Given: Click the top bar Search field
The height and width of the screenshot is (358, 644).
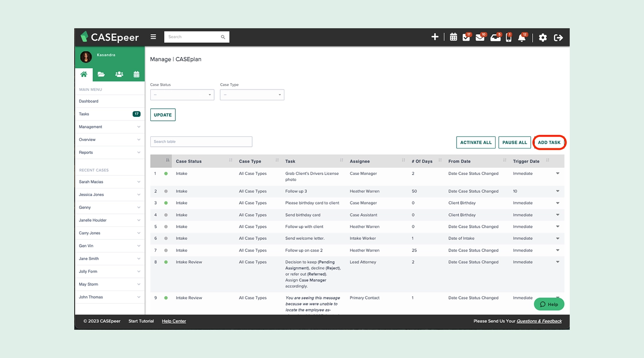Looking at the screenshot, I should tap(197, 37).
